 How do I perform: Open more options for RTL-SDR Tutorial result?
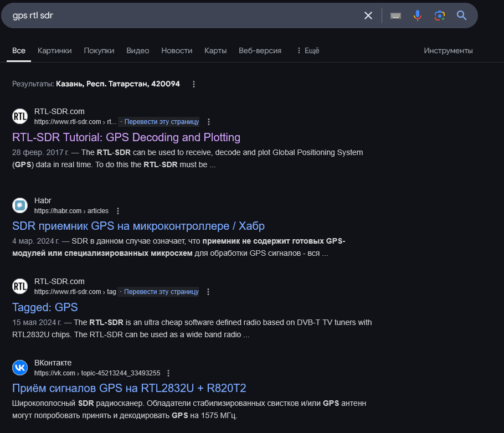tap(209, 122)
